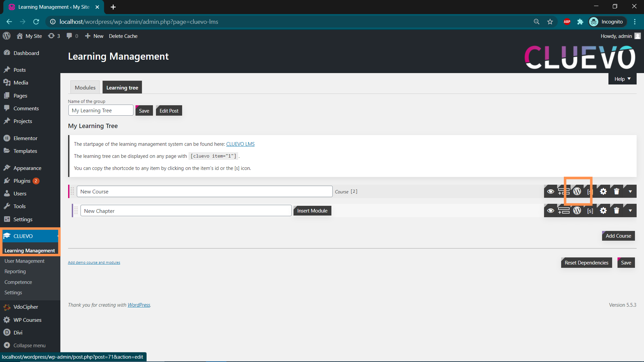Switch to the Modules tab
Viewport: 644px width, 362px height.
click(85, 87)
